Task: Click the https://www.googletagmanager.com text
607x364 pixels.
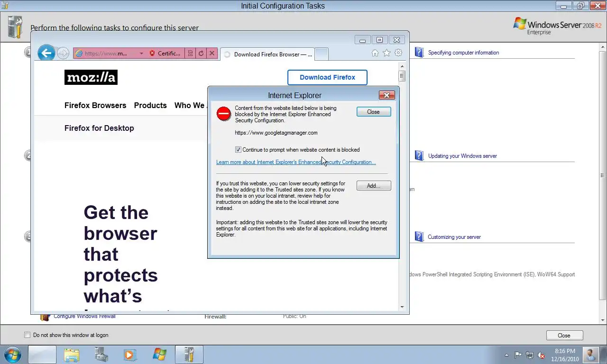Action: click(x=276, y=133)
